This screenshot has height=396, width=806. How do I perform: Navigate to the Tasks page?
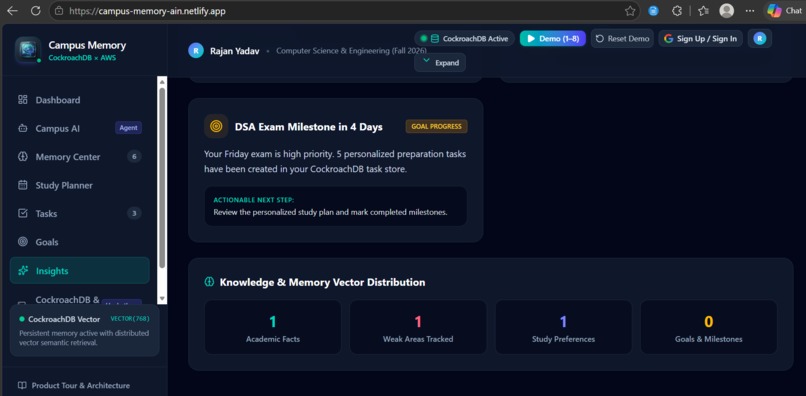80,213
